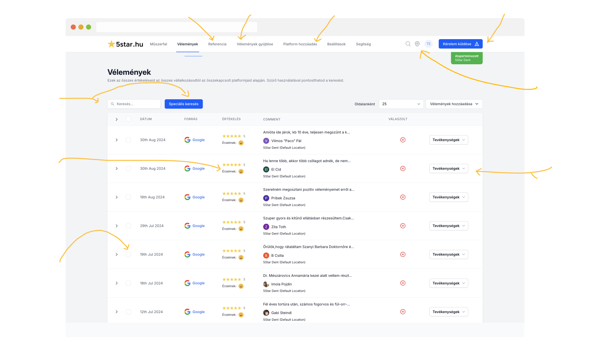Click Gabi Steindl reviewer avatar
The width and height of the screenshot is (613, 364).
266,313
